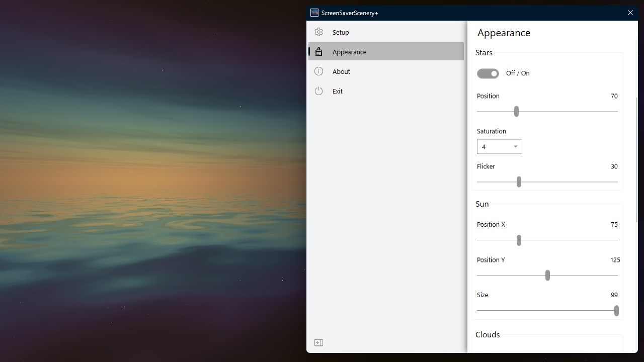
Task: Click the About info icon
Action: 318,71
